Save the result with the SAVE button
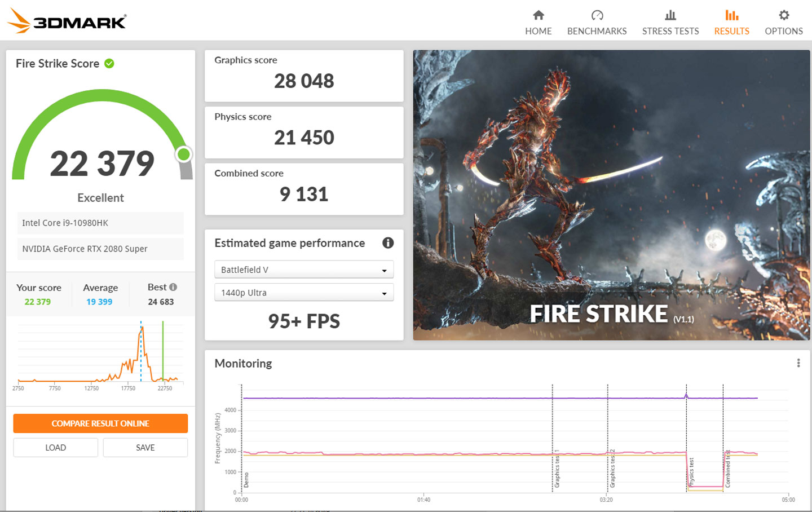The height and width of the screenshot is (512, 812). tap(145, 447)
